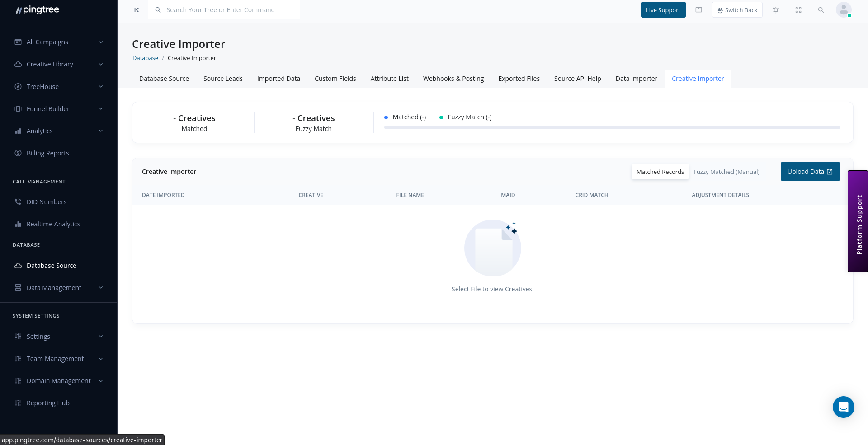Open the Database breadcrumb link
This screenshot has height=445, width=868.
pos(145,58)
